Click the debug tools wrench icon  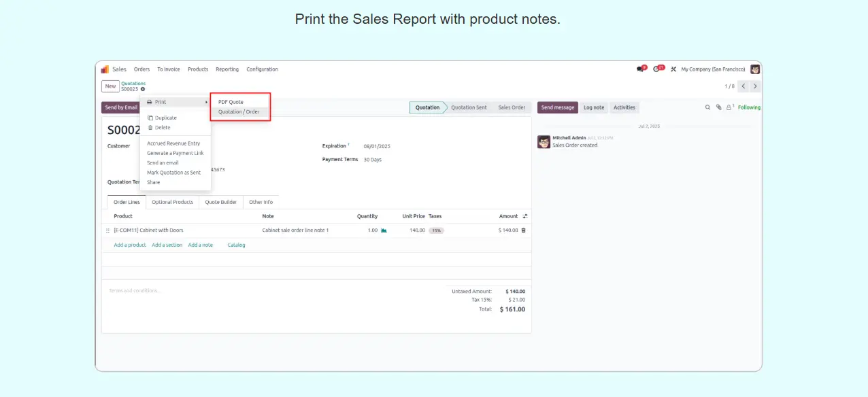673,69
